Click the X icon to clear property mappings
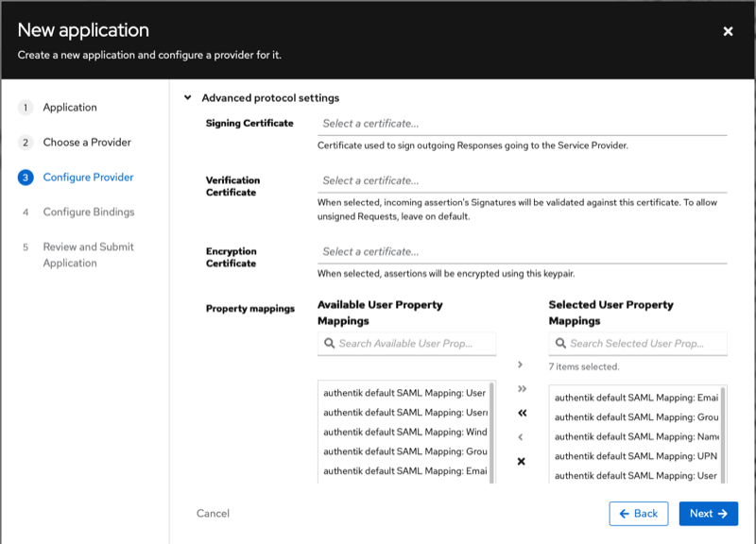This screenshot has width=756, height=544. pos(522,461)
